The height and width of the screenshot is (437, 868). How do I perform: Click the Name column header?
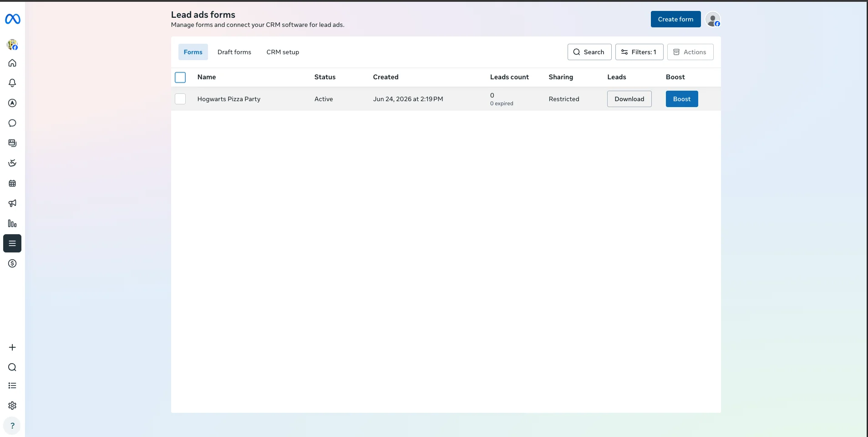tap(207, 77)
